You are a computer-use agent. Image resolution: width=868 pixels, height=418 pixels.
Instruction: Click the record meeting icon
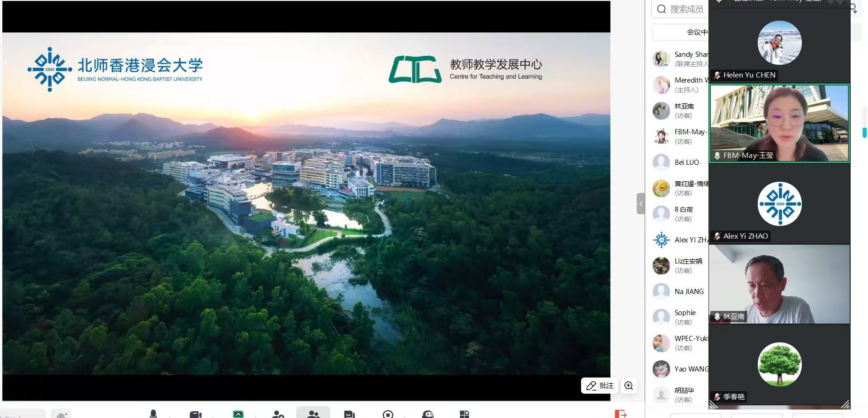(x=388, y=414)
